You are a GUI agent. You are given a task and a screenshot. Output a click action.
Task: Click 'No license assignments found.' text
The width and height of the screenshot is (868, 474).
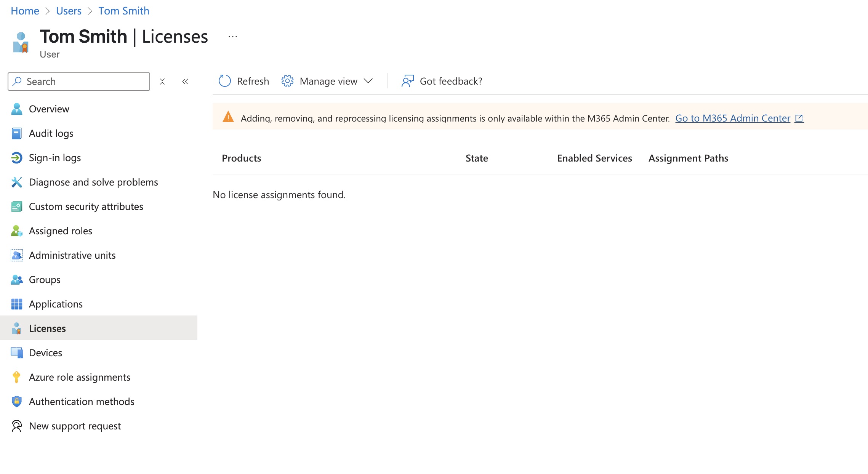(x=279, y=195)
